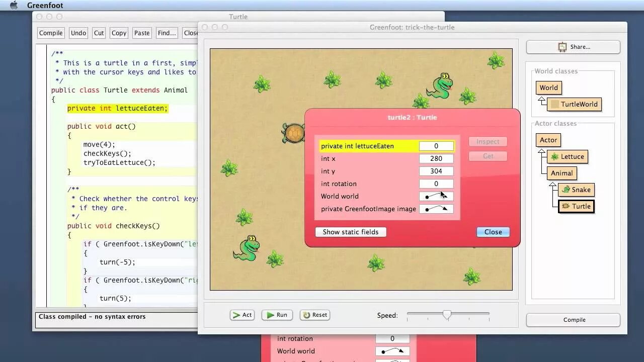Screen dimensions: 644x362
Task: Click Close in the turtle2 inspector
Action: click(493, 232)
